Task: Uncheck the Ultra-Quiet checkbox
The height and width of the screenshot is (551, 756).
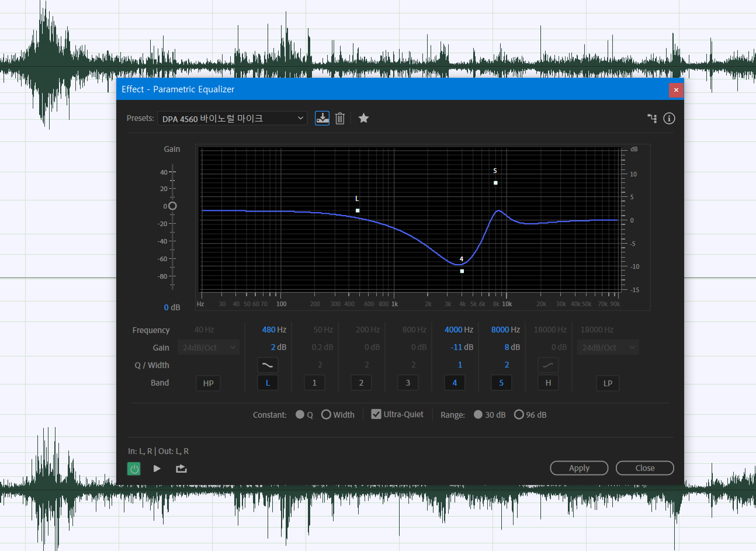Action: coord(376,414)
